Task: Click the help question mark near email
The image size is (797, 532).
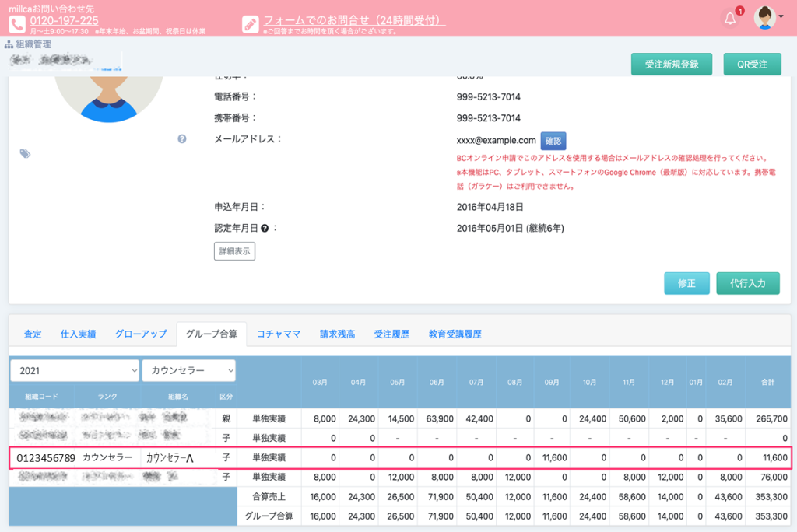Action: 182,139
